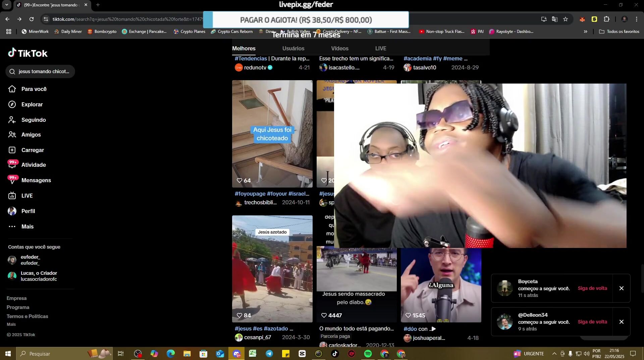Reload the TikTok page

click(x=32, y=19)
